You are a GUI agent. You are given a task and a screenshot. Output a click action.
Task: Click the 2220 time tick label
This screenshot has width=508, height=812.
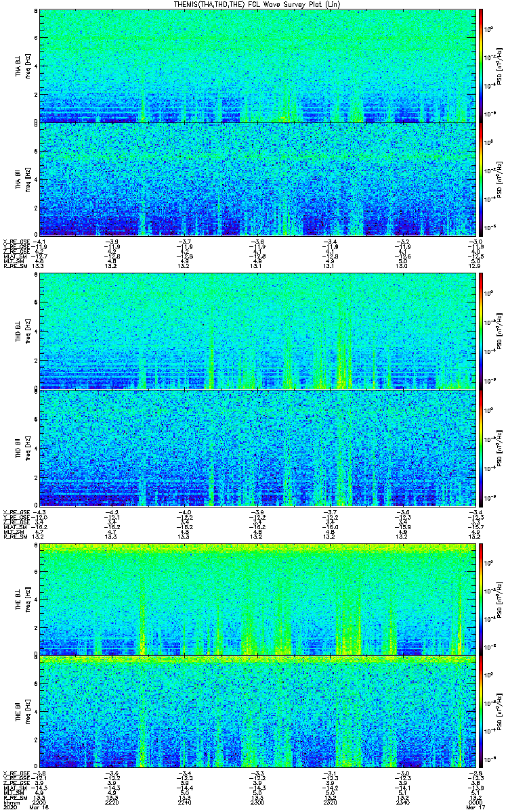[112, 803]
